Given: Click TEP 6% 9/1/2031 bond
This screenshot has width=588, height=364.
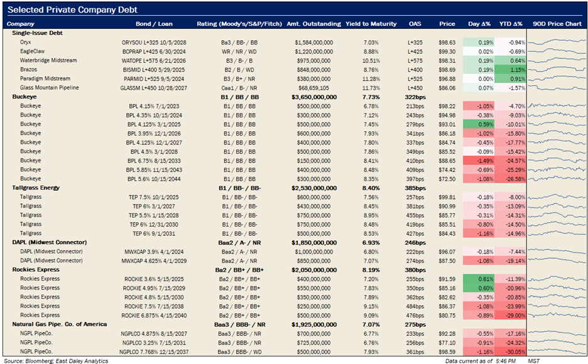Looking at the screenshot, I should pos(154,233).
